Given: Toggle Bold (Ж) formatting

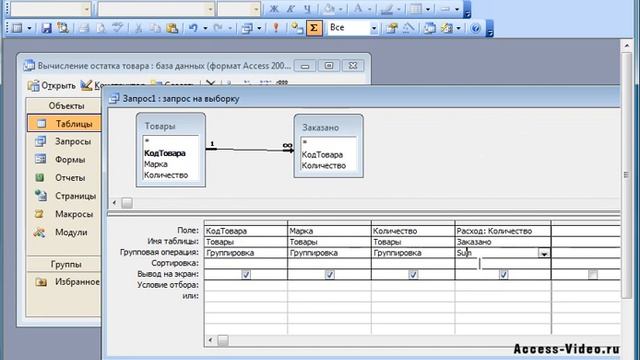Looking at the screenshot, I should coord(274,9).
